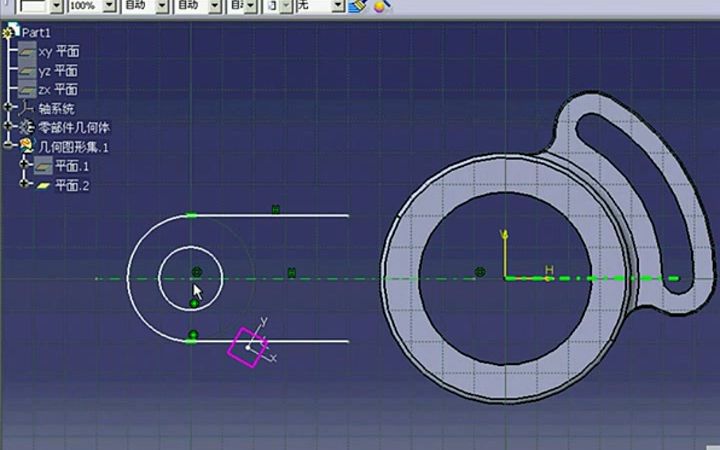720x450 pixels.
Task: Select xy 平面 in specification tree
Action: point(59,51)
